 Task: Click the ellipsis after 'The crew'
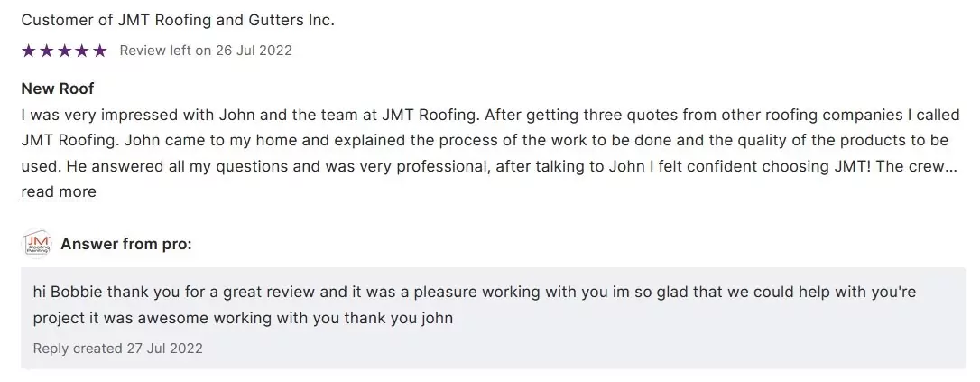pos(950,167)
